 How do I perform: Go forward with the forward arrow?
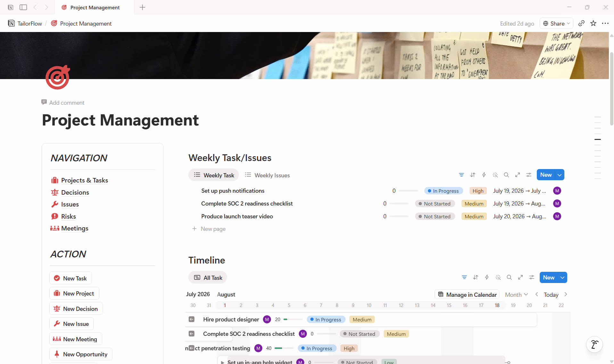pos(46,7)
